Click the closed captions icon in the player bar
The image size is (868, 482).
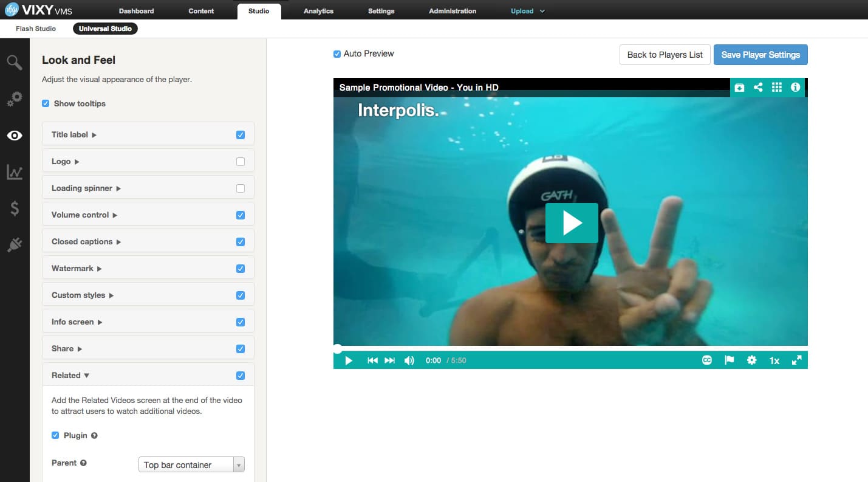click(707, 360)
